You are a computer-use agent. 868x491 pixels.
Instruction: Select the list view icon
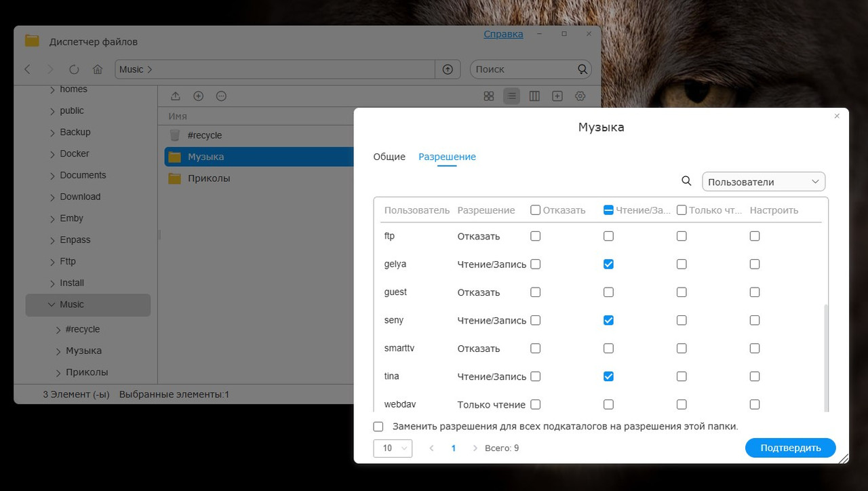pos(511,96)
